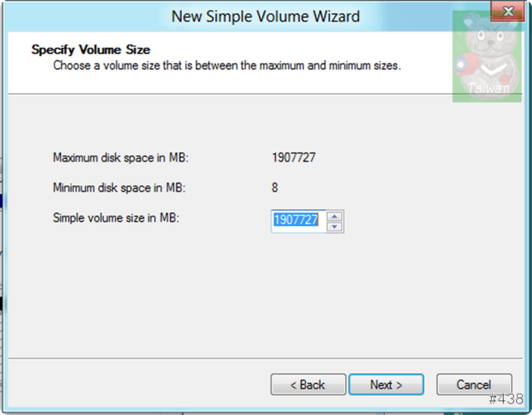Click the minimum value 8 text
This screenshot has width=532, height=415.
(x=275, y=188)
